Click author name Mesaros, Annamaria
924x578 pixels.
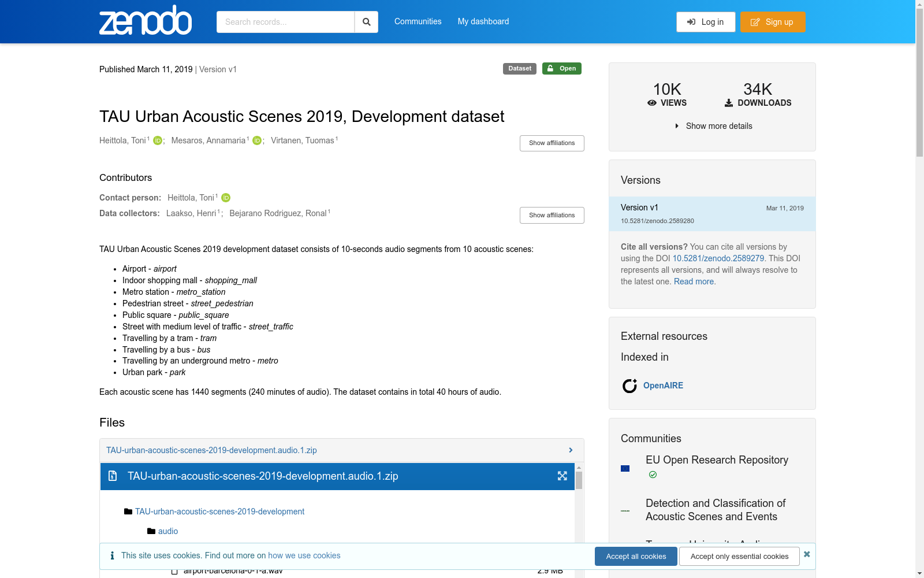pyautogui.click(x=208, y=140)
